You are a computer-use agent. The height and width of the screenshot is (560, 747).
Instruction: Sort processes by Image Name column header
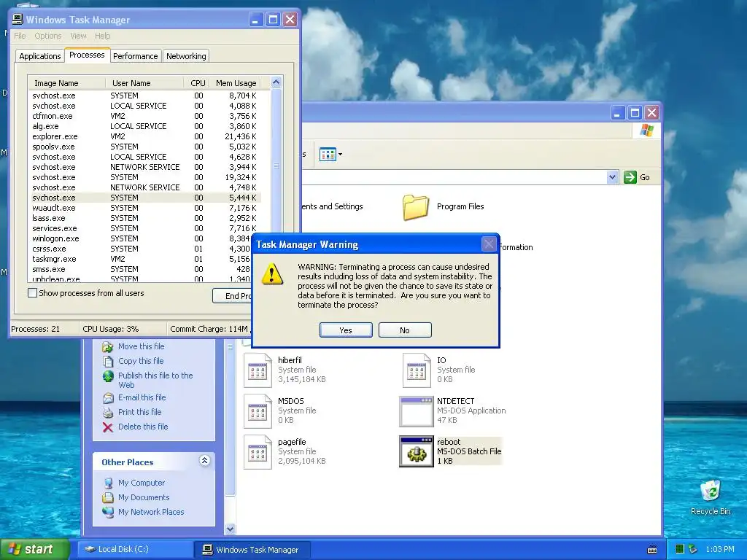click(x=66, y=83)
